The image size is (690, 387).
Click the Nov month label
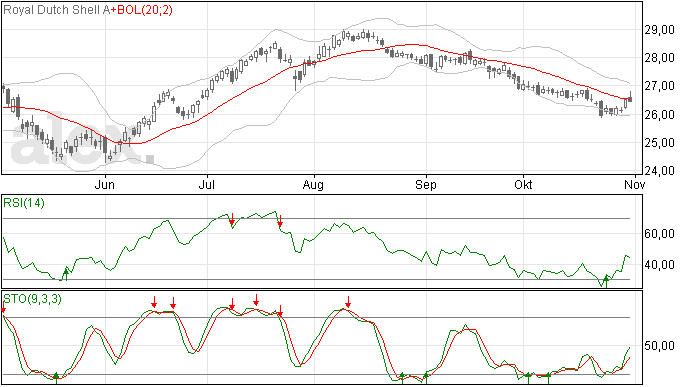pyautogui.click(x=635, y=184)
